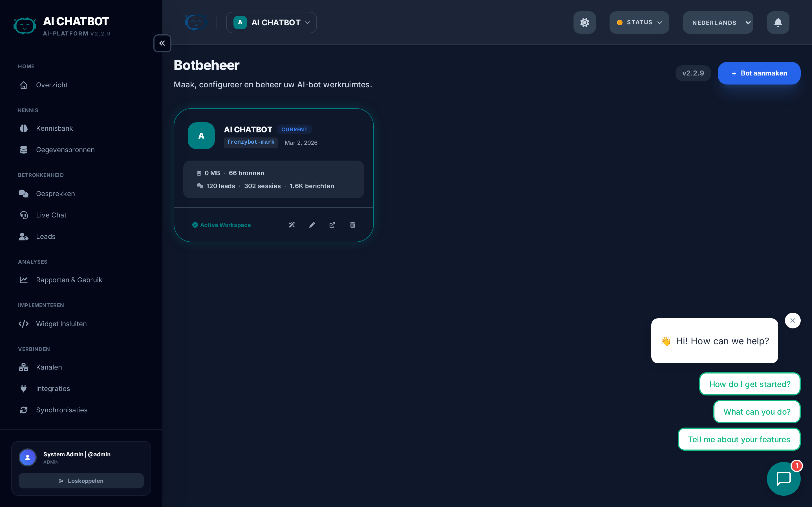The image size is (812, 507).
Task: Open Rapporten & Gebruik under Analyses
Action: click(x=69, y=280)
